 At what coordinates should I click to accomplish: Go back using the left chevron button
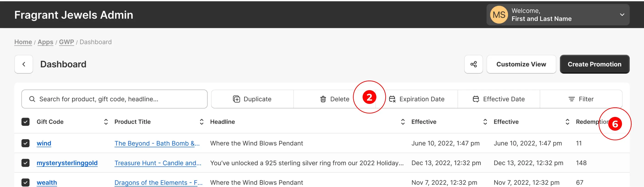point(24,64)
